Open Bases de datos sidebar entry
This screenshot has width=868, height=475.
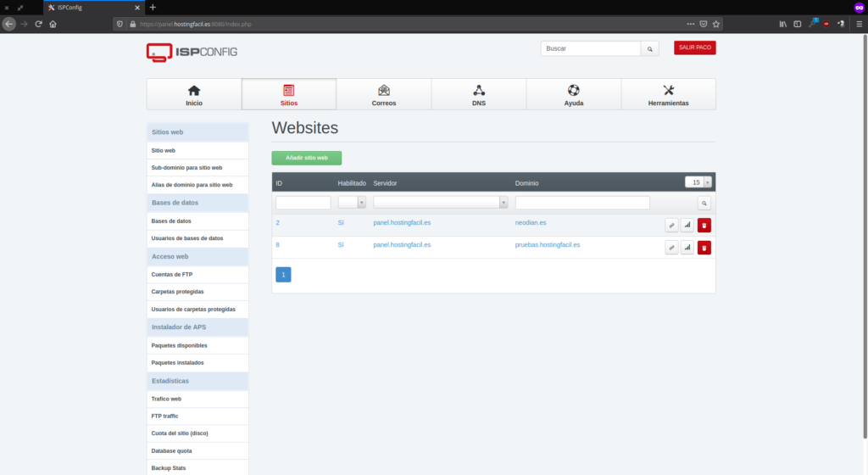point(171,221)
